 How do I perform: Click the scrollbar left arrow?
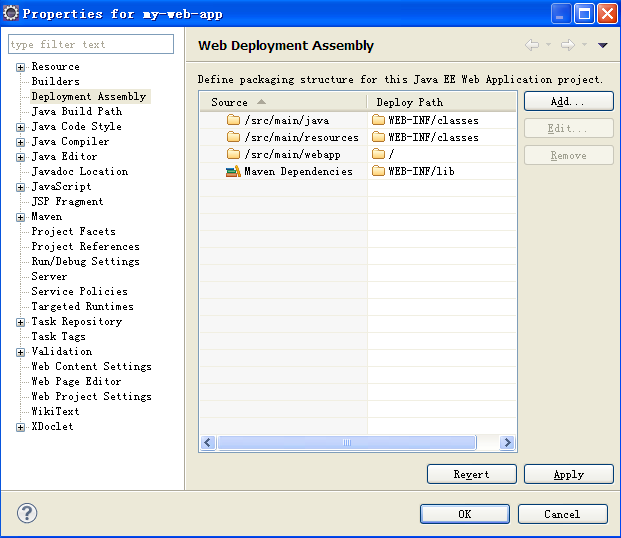(208, 442)
